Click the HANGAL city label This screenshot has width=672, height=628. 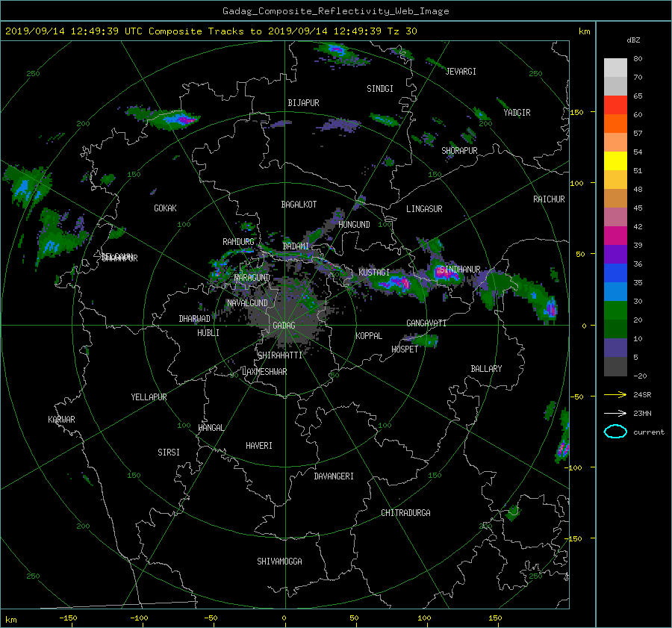(211, 428)
